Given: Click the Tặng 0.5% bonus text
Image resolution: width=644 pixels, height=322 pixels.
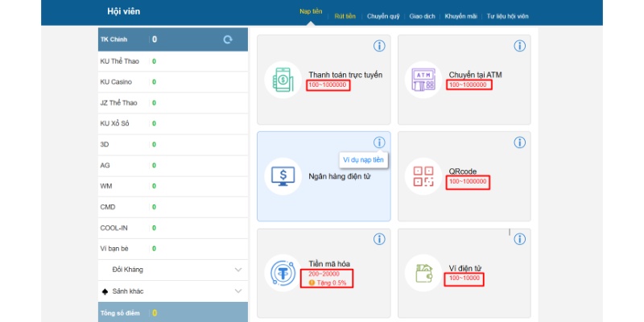Looking at the screenshot, I should 331,283.
